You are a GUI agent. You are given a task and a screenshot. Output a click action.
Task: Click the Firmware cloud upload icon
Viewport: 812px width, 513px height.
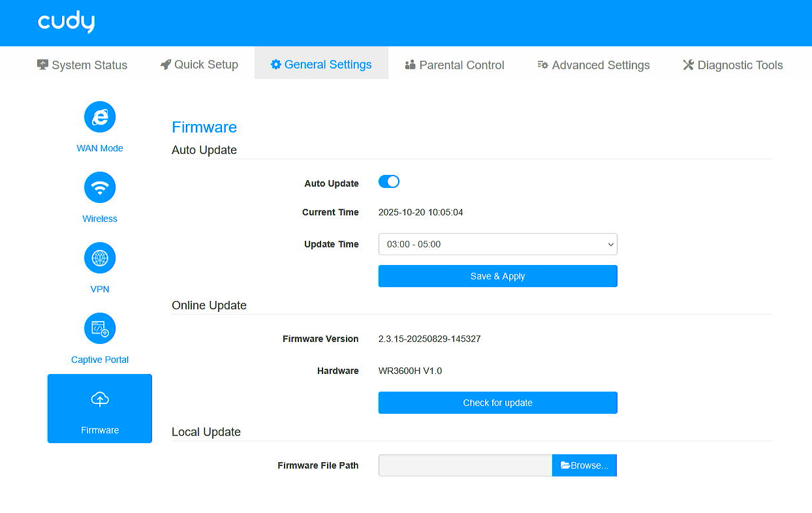tap(100, 399)
